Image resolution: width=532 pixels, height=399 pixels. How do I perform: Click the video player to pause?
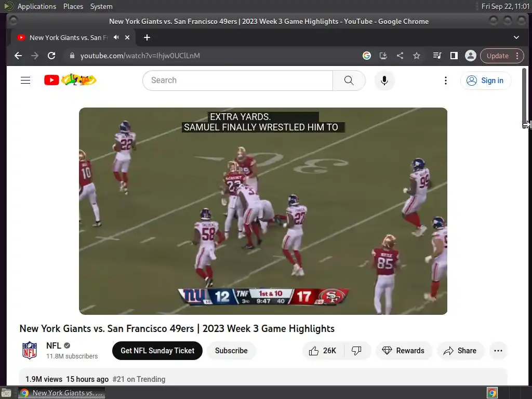pyautogui.click(x=263, y=211)
